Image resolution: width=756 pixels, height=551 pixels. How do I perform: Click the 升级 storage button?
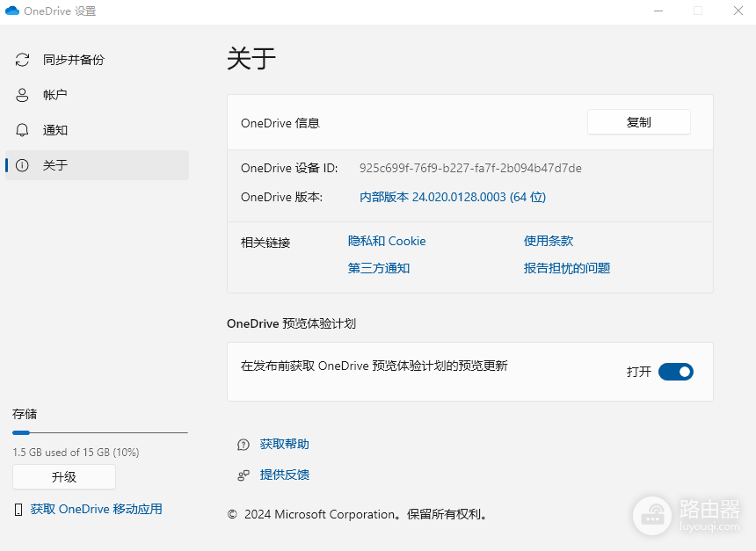64,477
